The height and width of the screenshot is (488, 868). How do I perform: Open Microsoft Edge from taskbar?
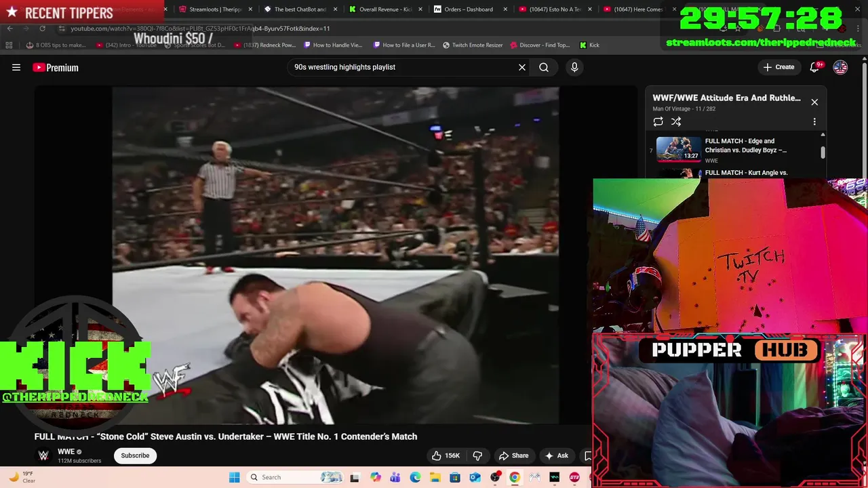(x=415, y=477)
